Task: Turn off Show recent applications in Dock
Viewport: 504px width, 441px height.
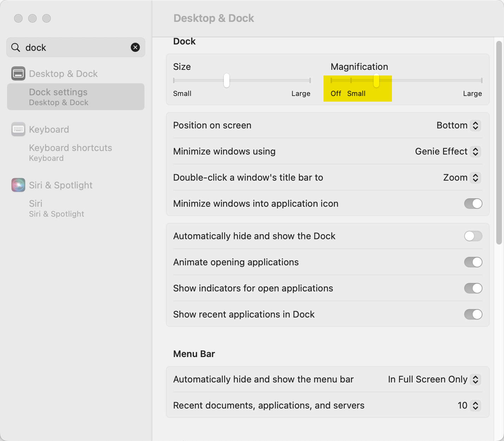Action: click(x=473, y=314)
